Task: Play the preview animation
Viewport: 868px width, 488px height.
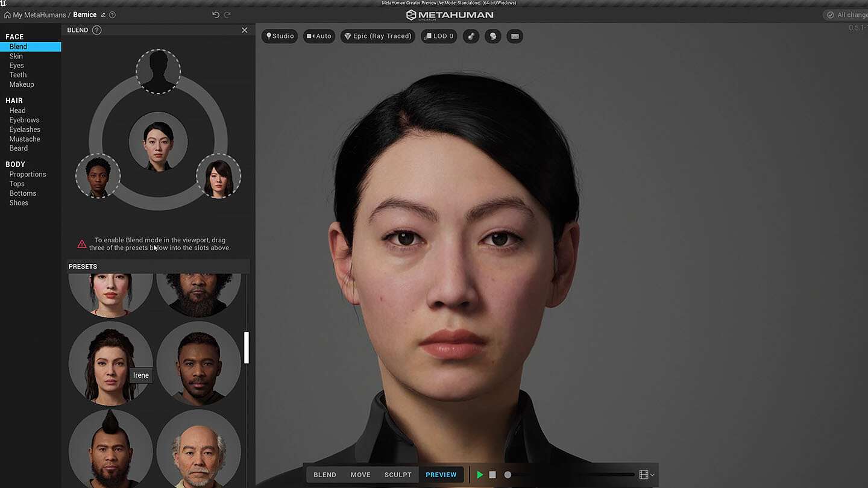Action: click(x=480, y=475)
